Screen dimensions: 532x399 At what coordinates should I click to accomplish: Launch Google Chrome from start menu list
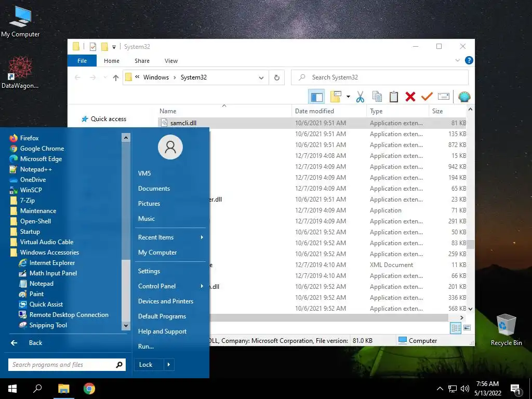point(37,149)
